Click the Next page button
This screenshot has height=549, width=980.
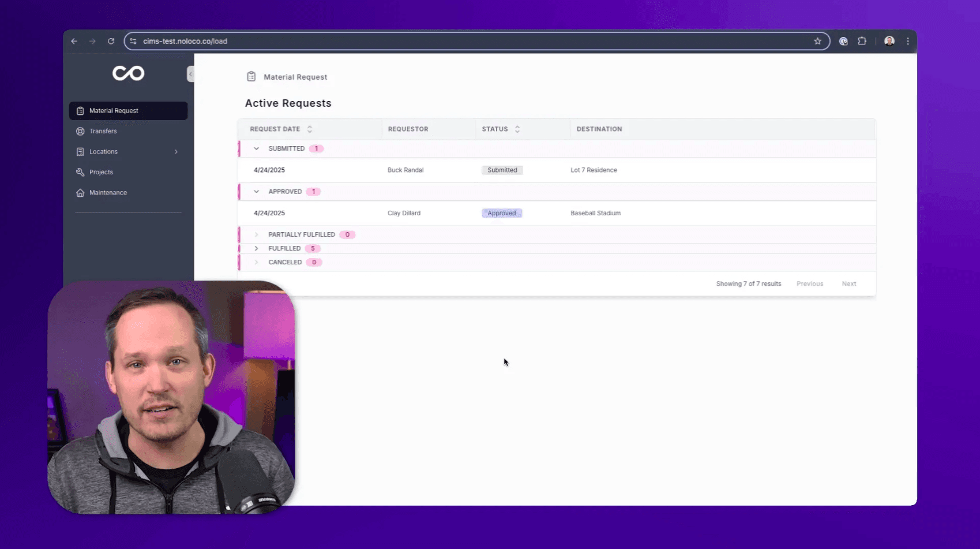849,284
